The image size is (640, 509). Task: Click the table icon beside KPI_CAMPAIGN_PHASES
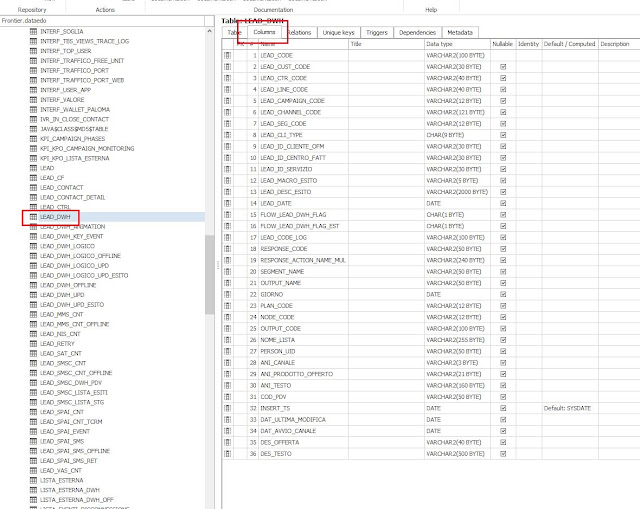pos(33,139)
